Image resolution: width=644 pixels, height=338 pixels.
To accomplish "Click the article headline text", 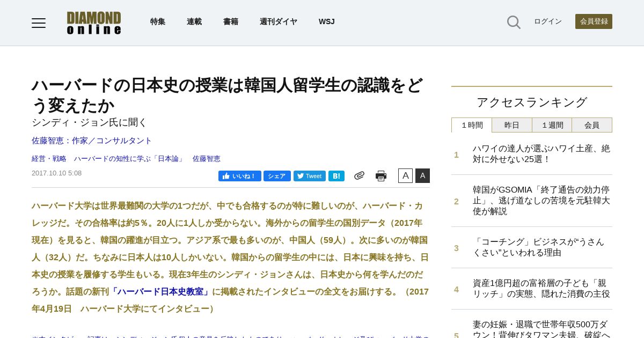I will (x=228, y=95).
